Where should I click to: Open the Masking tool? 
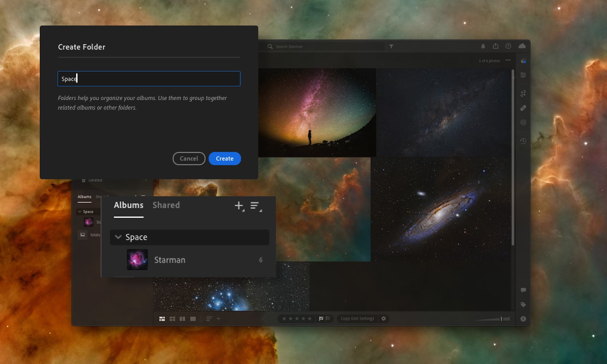click(523, 122)
